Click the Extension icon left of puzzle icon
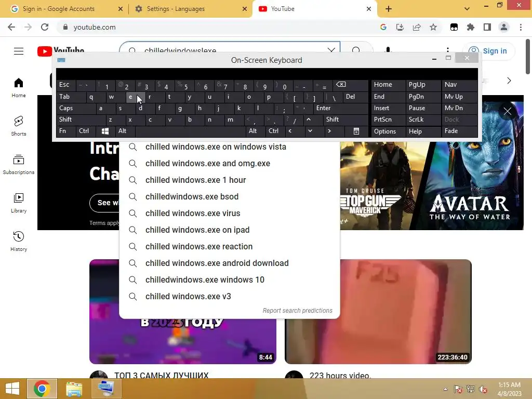 tap(454, 27)
